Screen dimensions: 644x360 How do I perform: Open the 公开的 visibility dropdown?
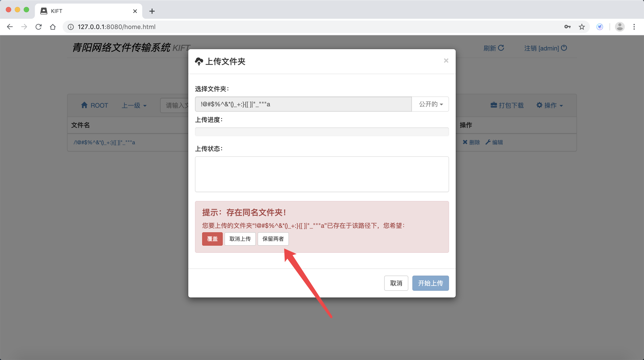coord(430,104)
